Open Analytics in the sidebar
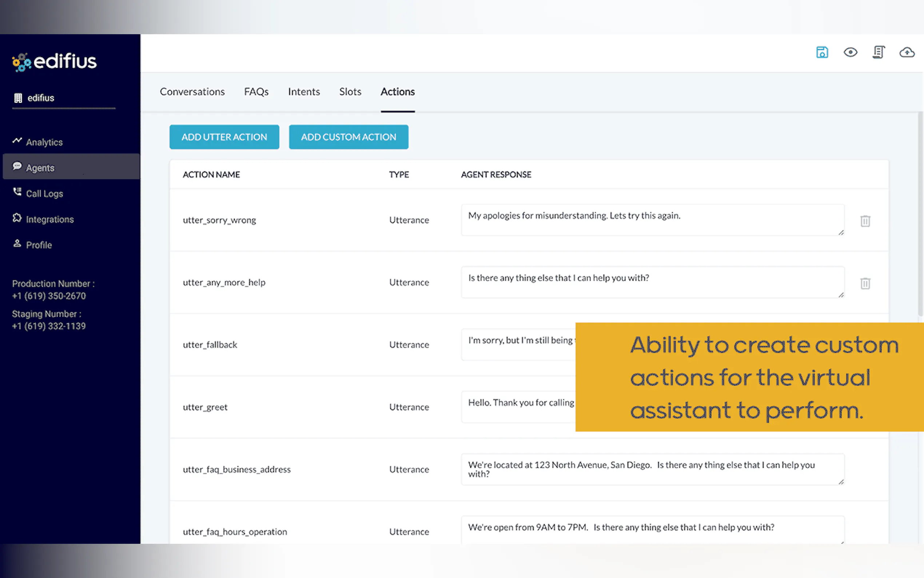The image size is (924, 578). [x=44, y=142]
